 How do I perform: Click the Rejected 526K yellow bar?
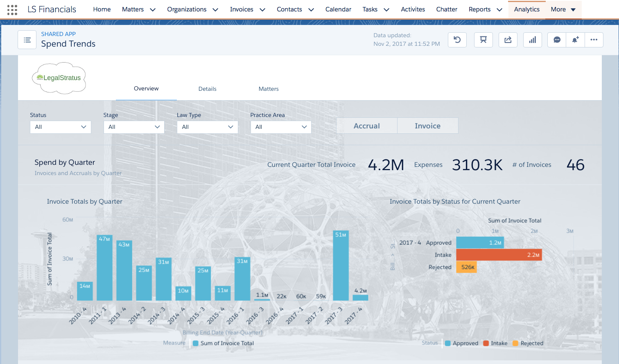point(466,267)
